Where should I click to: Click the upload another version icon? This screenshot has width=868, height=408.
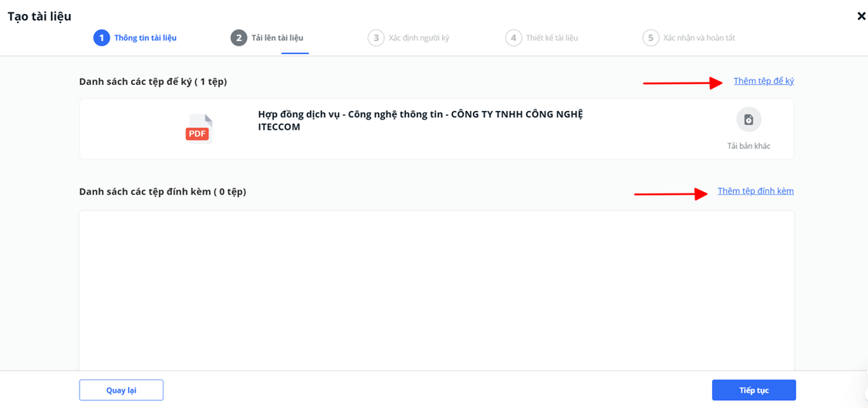[x=748, y=120]
